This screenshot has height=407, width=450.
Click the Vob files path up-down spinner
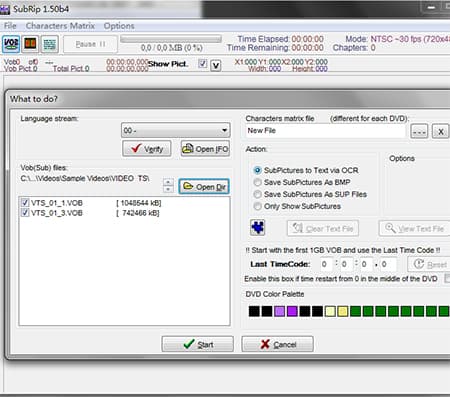click(x=168, y=185)
